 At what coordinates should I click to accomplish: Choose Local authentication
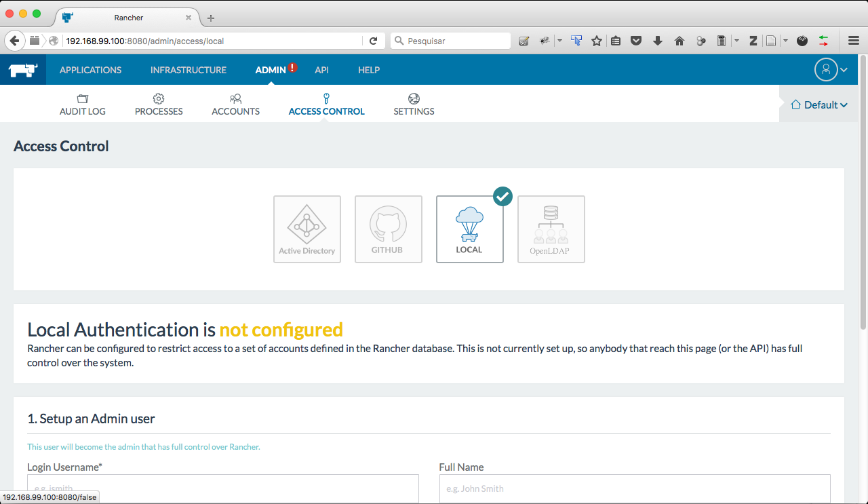point(470,229)
